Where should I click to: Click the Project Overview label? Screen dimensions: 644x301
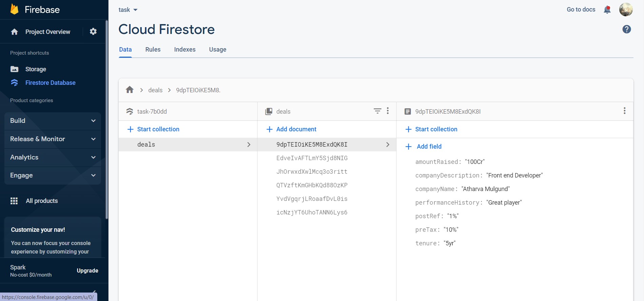point(48,32)
